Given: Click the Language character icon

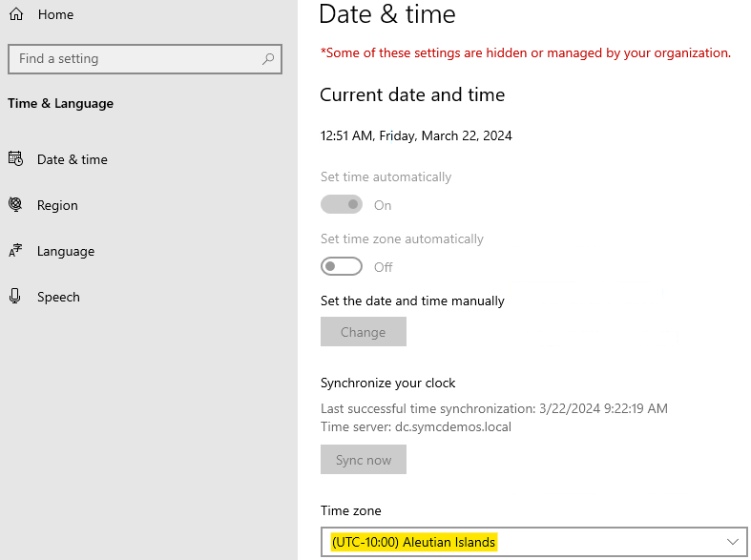Looking at the screenshot, I should coord(15,251).
